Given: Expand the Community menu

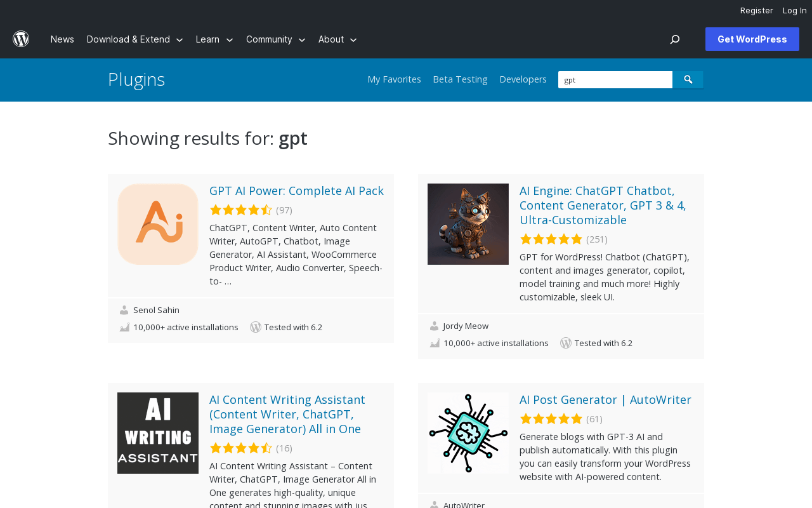Looking at the screenshot, I should pos(276,39).
